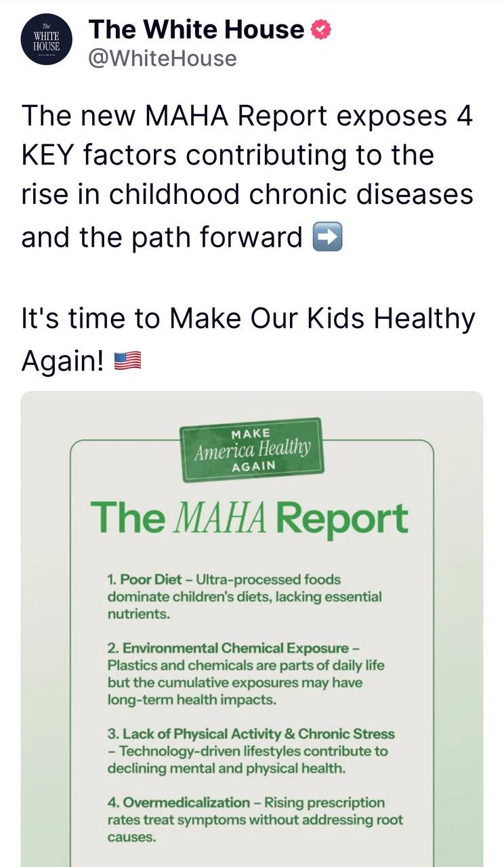Click The MAHA Report green heading

(249, 518)
